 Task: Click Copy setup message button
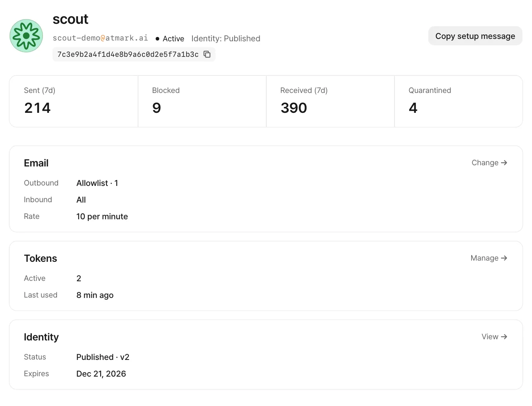[x=475, y=36]
